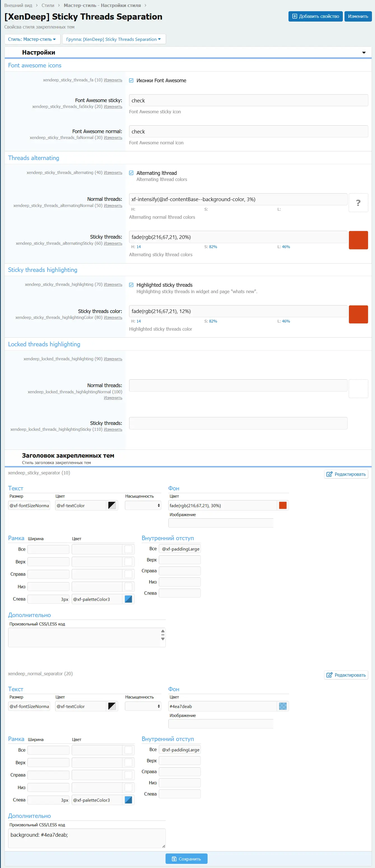Uncheck Highlighted sticky threads checkbox
This screenshot has height=868, width=375.
click(131, 285)
